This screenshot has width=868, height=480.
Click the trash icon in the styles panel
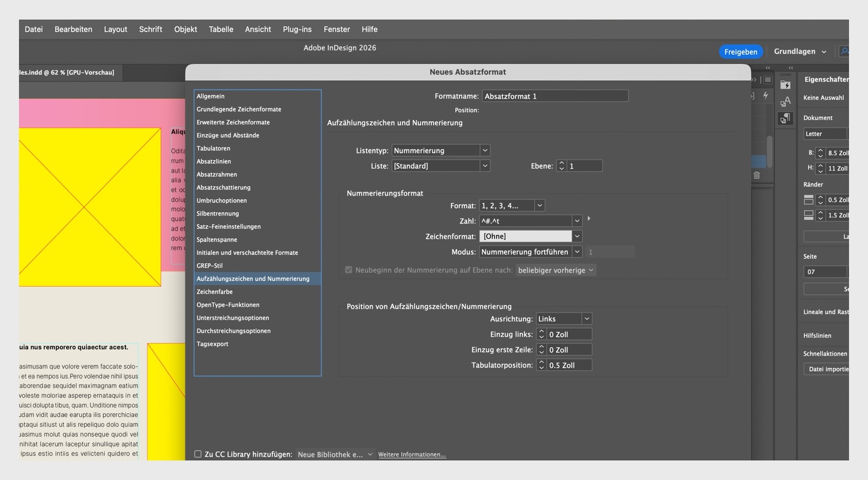[x=757, y=175]
